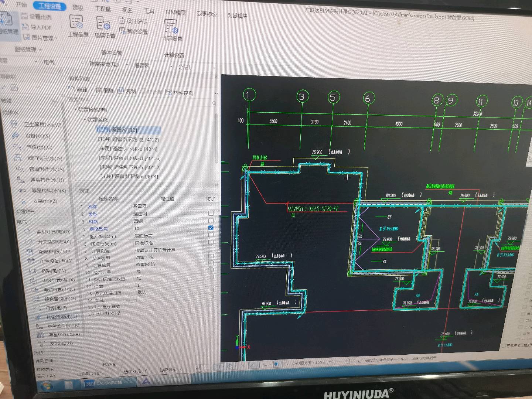This screenshot has height=399, width=532.
Task: Switch to 工程量 ribbon tab
Action: click(103, 9)
